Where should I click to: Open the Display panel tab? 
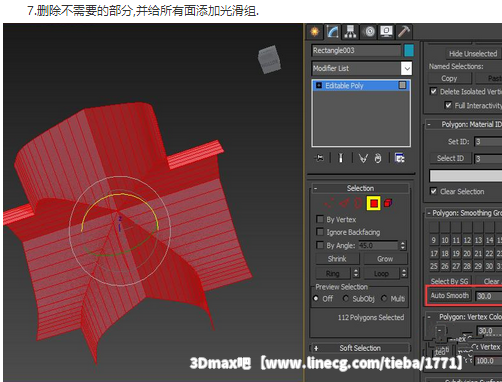pos(386,32)
